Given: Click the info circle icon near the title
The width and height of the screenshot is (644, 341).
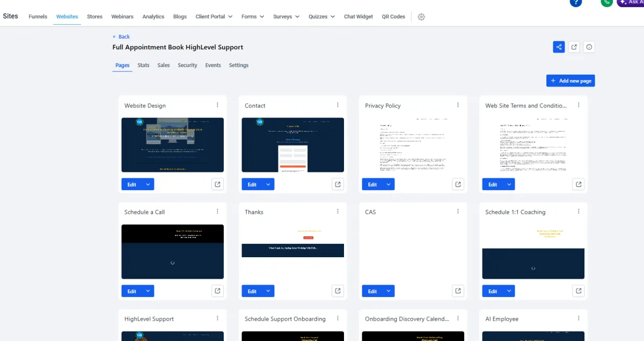Looking at the screenshot, I should point(589,47).
